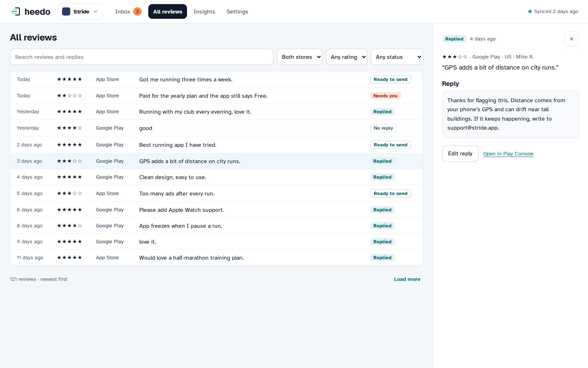Click the four-star rating on the 'App freezes when I pause a run' row
The image size is (588, 368).
69,226
